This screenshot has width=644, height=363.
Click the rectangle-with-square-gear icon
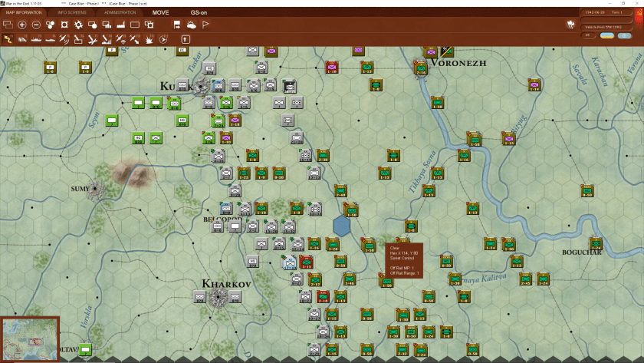(x=149, y=25)
